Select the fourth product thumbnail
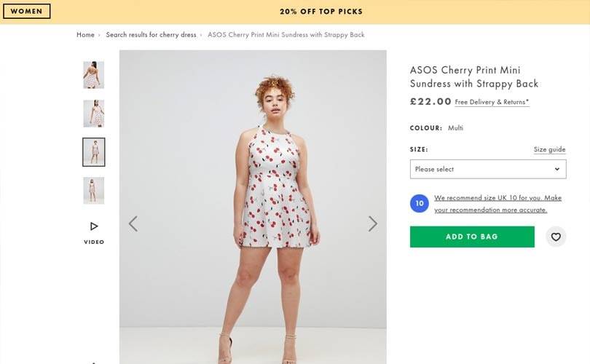Screen dimensions: 590x364 coord(94,191)
